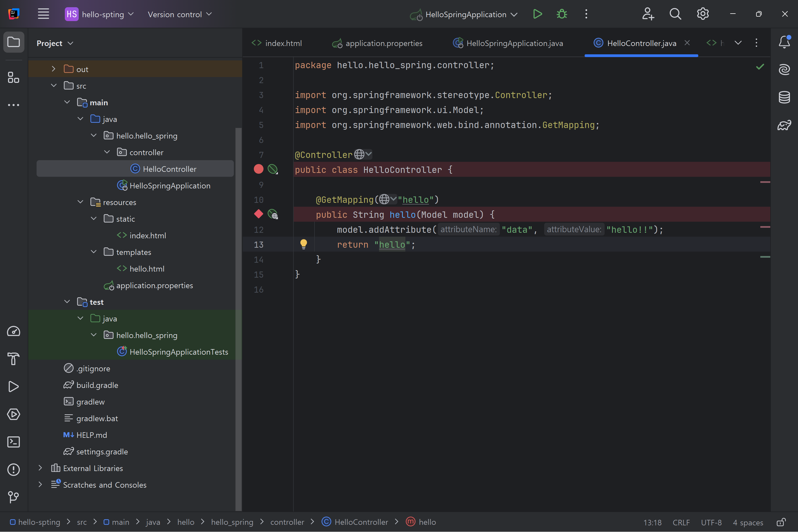Select HelloSpringApplicationTests file
798x532 pixels.
[x=179, y=352]
